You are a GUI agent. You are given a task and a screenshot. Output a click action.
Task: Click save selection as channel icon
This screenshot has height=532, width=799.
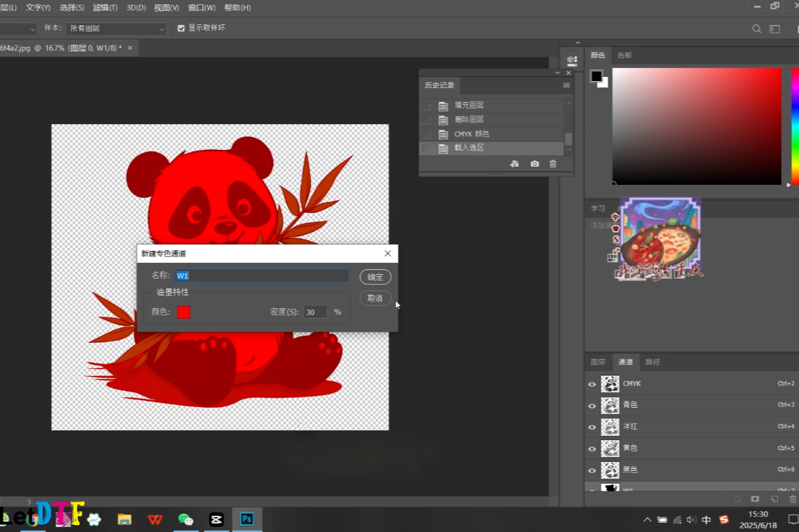755,499
